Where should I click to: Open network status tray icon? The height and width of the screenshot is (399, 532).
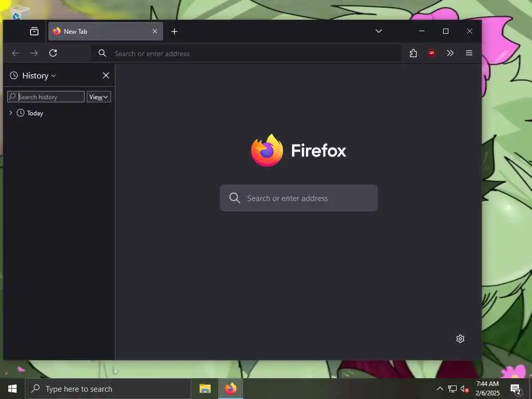(x=453, y=389)
